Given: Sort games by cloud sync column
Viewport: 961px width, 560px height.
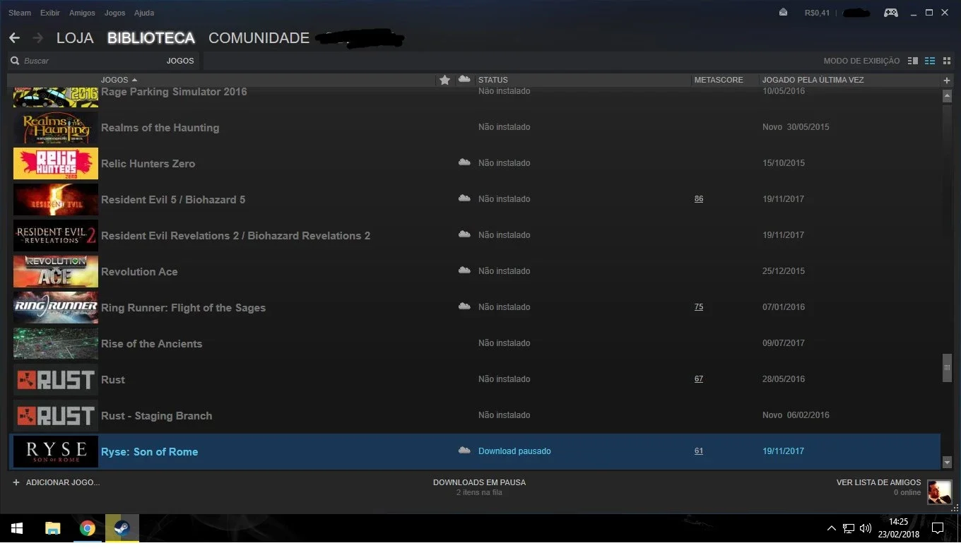Looking at the screenshot, I should (x=464, y=80).
